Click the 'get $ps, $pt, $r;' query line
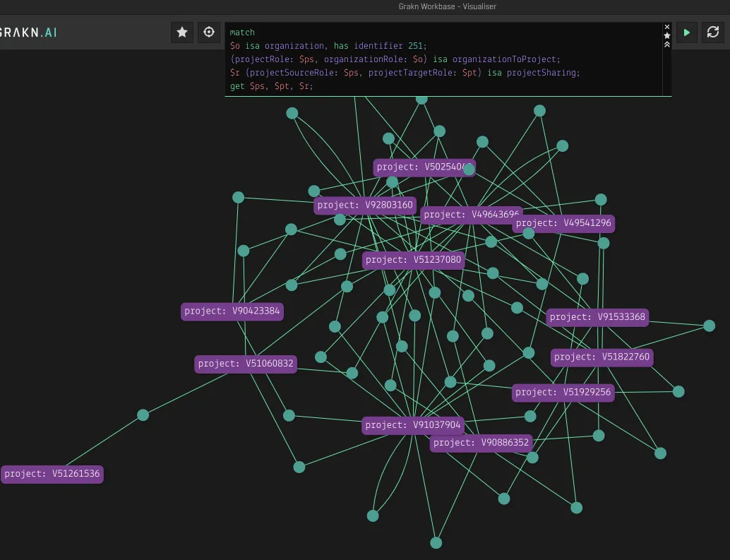 coord(271,86)
